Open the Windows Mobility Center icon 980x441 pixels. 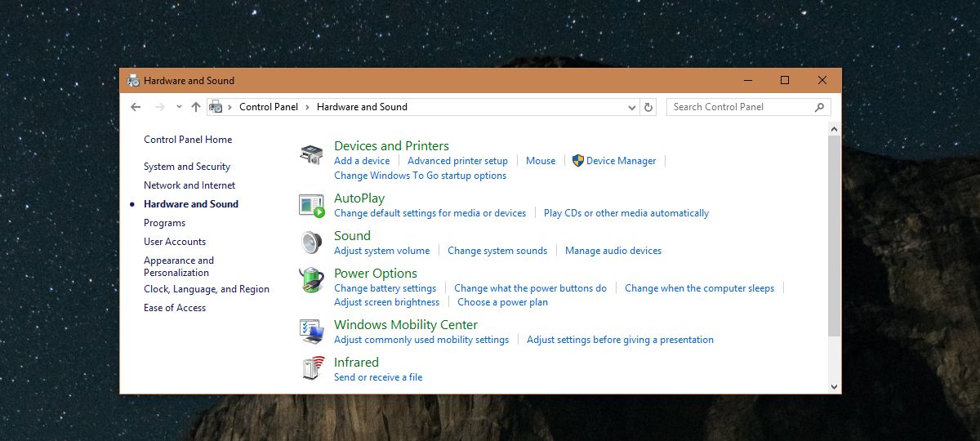pos(311,332)
